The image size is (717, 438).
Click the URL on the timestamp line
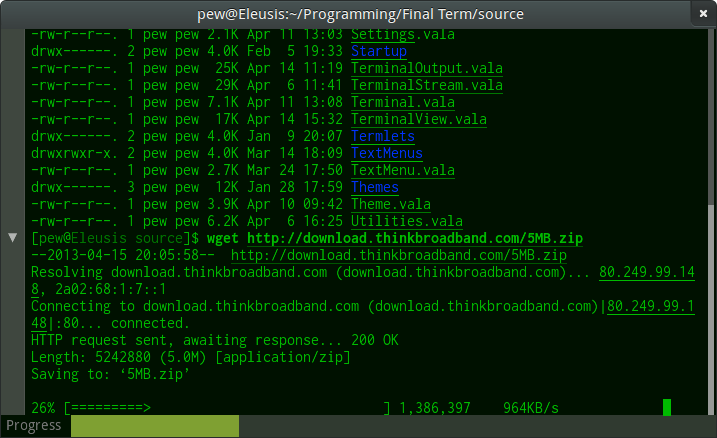point(399,255)
